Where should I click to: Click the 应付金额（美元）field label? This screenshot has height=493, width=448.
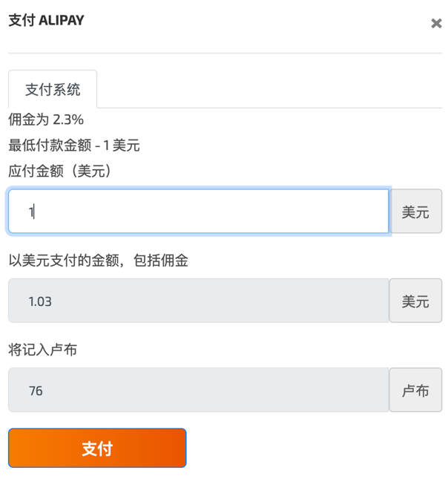pyautogui.click(x=61, y=171)
